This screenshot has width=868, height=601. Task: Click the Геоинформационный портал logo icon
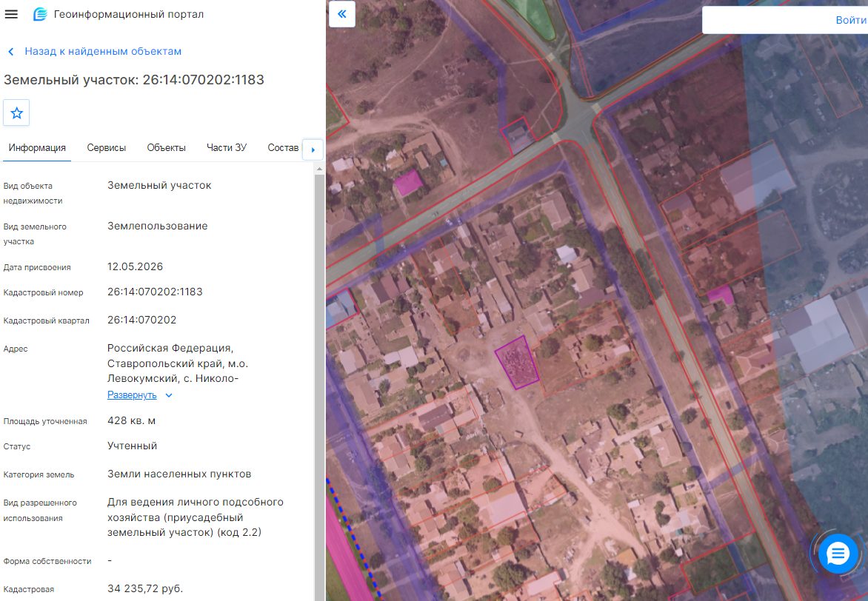pos(40,14)
